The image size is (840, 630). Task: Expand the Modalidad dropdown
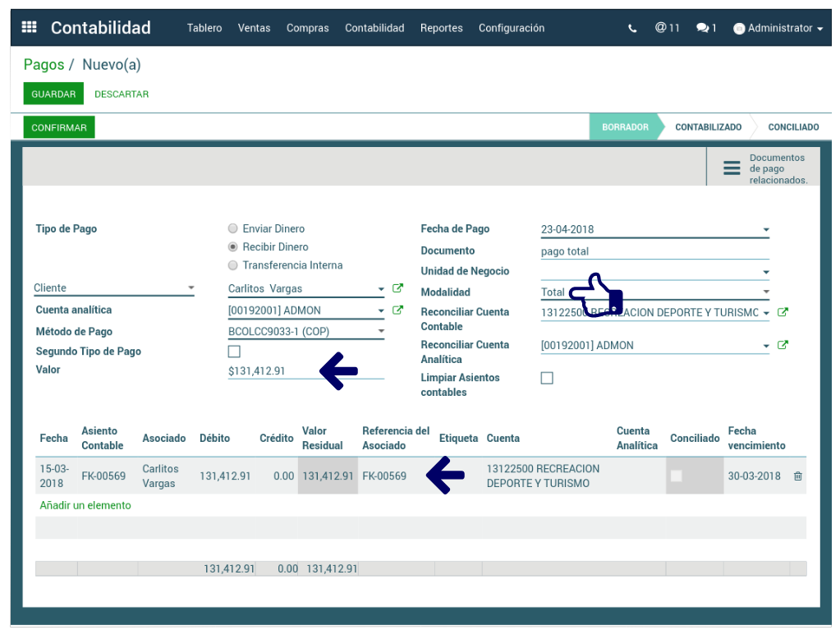(x=765, y=292)
